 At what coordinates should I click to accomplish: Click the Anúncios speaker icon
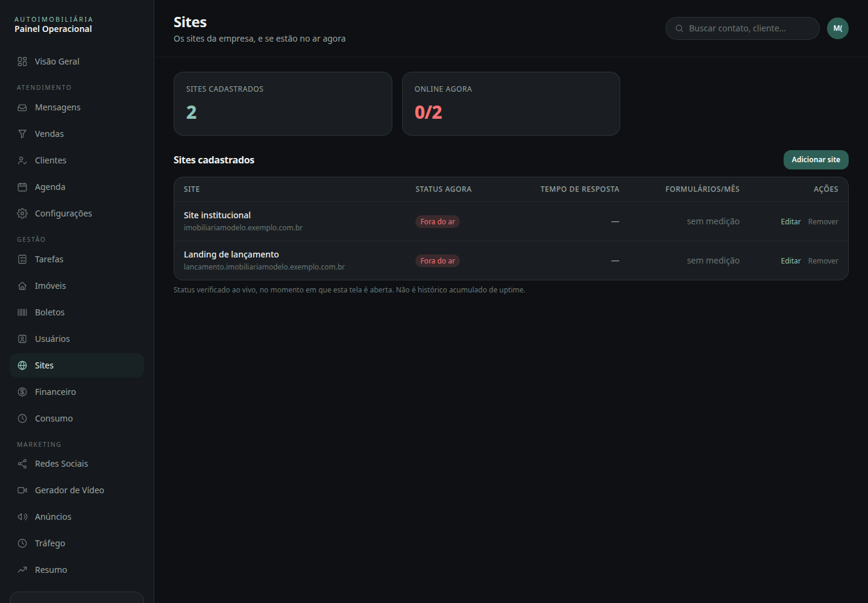pos(22,517)
